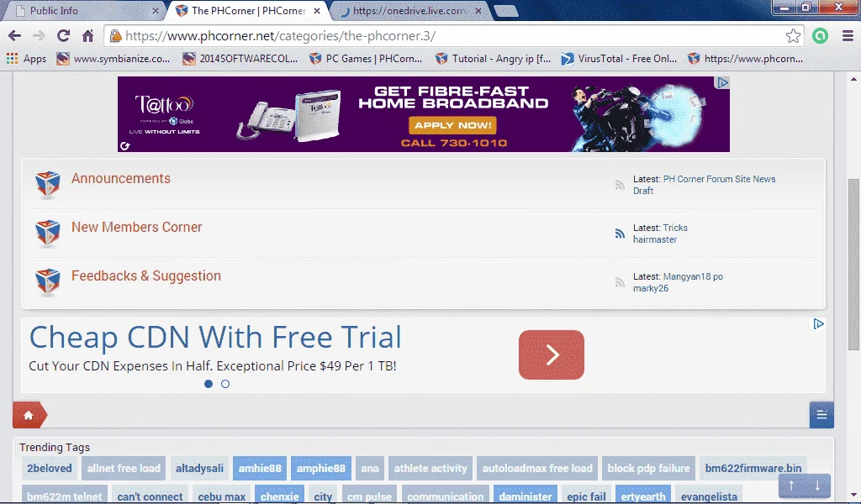The width and height of the screenshot is (861, 504).
Task: Close the Public Info tab
Action: 156,11
